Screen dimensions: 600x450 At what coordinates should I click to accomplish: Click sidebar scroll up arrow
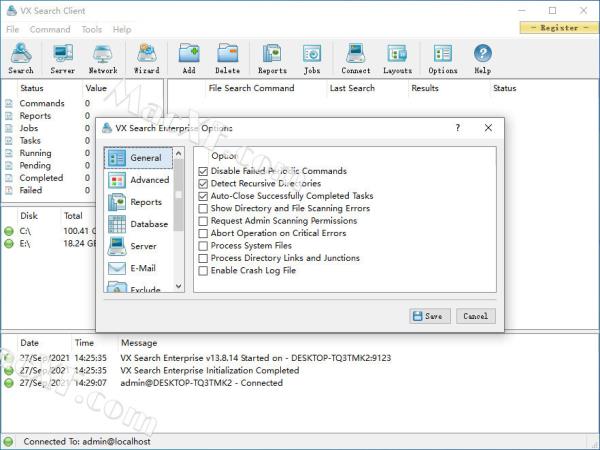click(x=178, y=153)
